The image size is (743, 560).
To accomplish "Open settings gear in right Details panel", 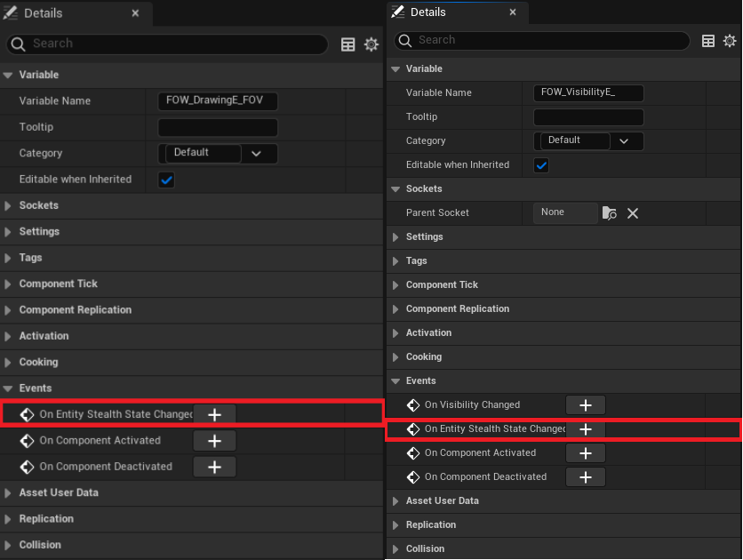I will point(730,41).
